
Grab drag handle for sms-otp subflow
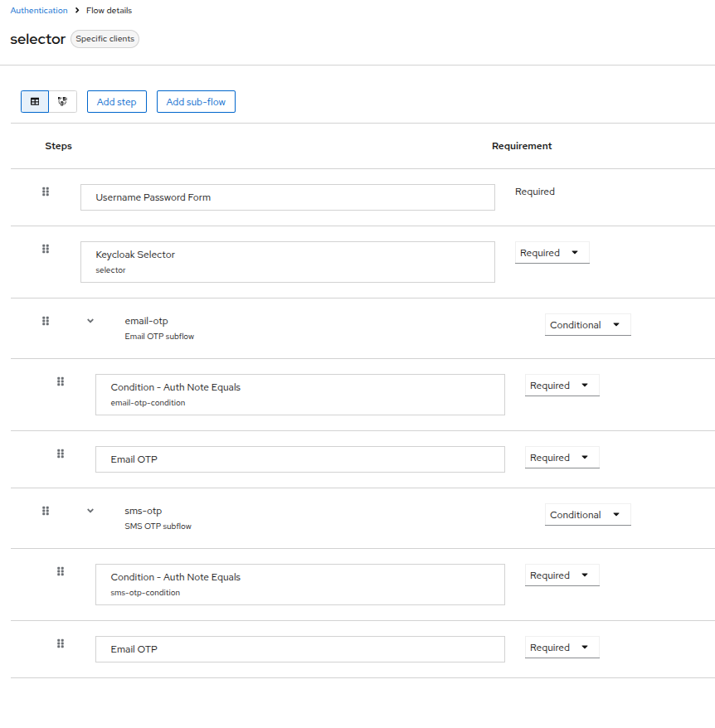point(46,511)
